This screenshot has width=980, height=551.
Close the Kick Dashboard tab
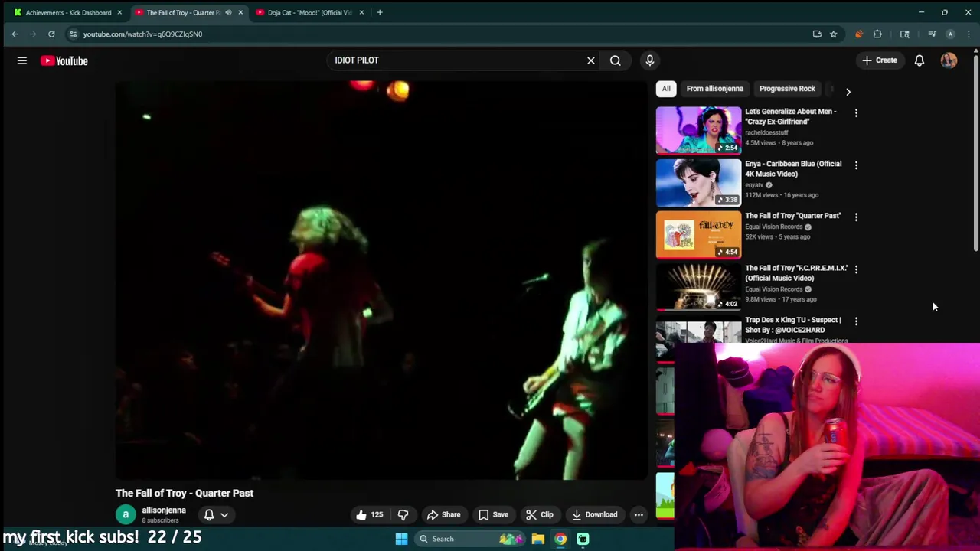point(119,12)
